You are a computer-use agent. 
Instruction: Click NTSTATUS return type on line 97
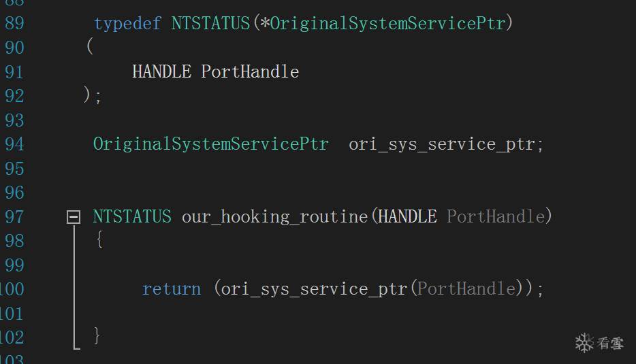[x=132, y=217]
